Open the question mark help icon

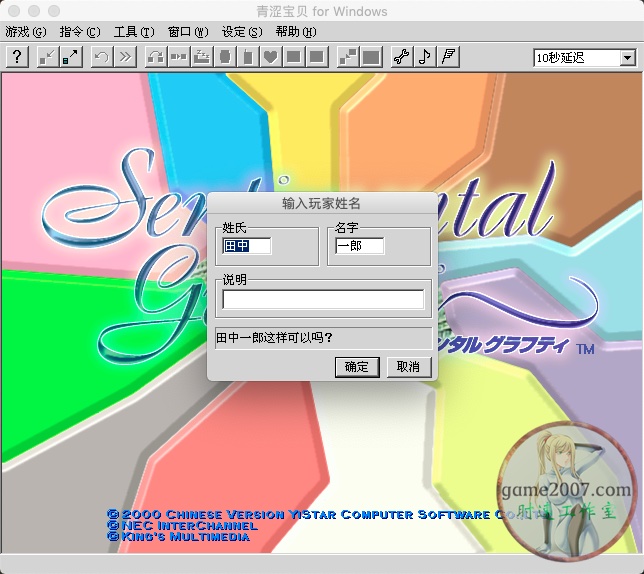point(17,57)
